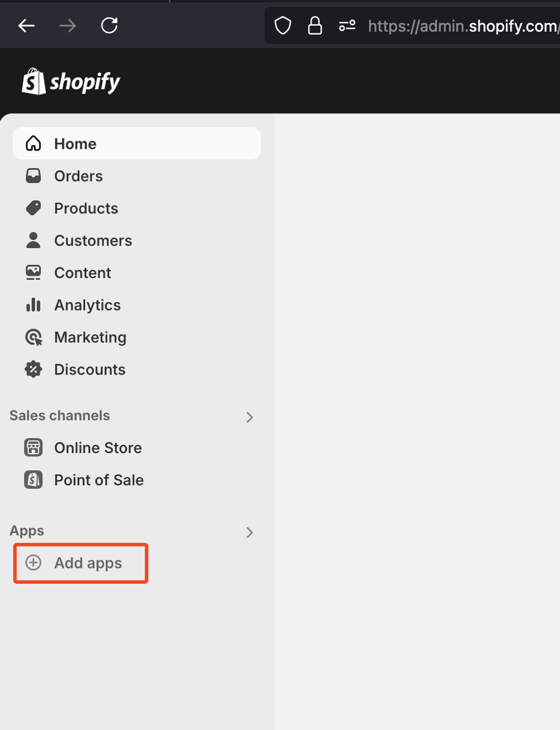The height and width of the screenshot is (730, 560).
Task: Click the Customers person icon
Action: (x=33, y=241)
